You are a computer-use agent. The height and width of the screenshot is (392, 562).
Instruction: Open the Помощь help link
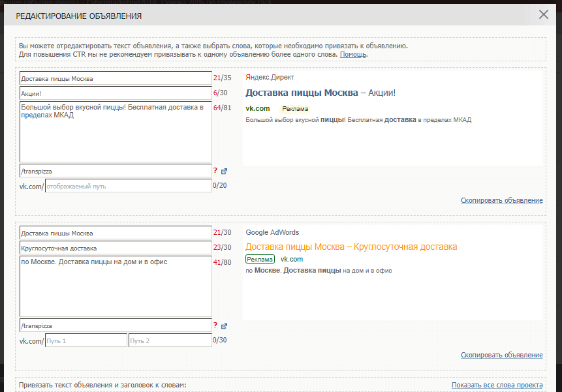point(353,55)
